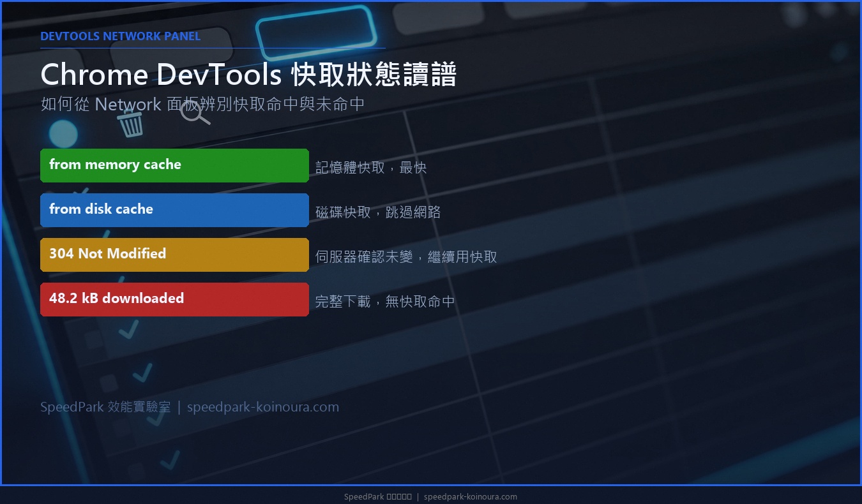This screenshot has width=862, height=504.
Task: Click the green from memory cache badge
Action: click(174, 165)
